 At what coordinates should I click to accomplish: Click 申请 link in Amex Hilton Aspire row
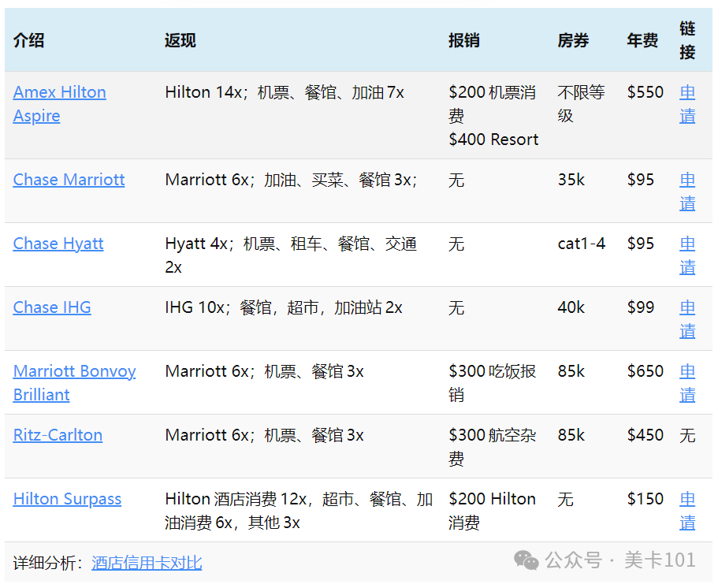(687, 104)
